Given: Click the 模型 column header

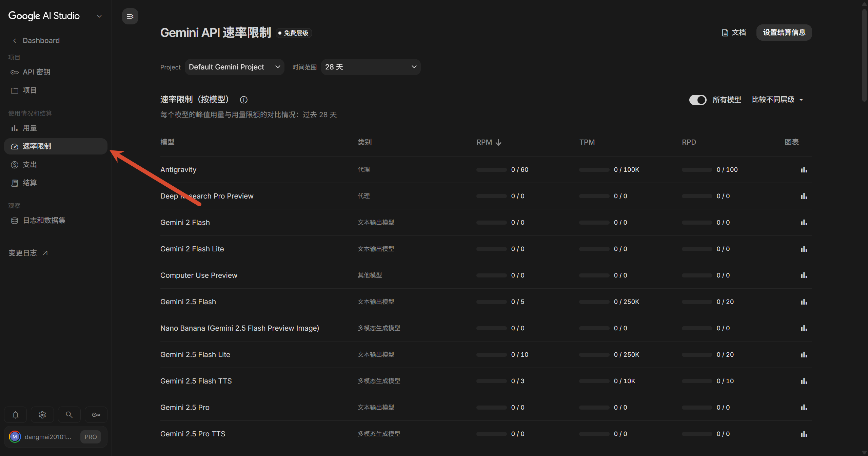Looking at the screenshot, I should [167, 142].
